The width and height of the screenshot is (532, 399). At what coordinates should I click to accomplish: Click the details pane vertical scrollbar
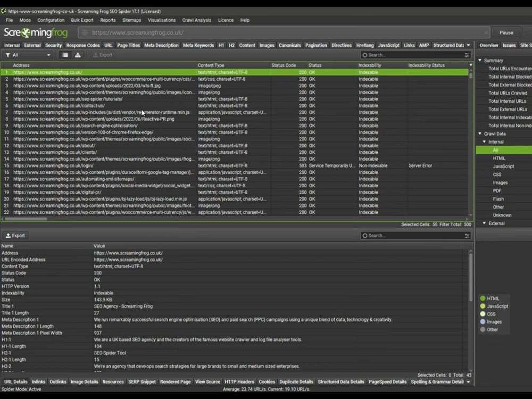tap(471, 278)
